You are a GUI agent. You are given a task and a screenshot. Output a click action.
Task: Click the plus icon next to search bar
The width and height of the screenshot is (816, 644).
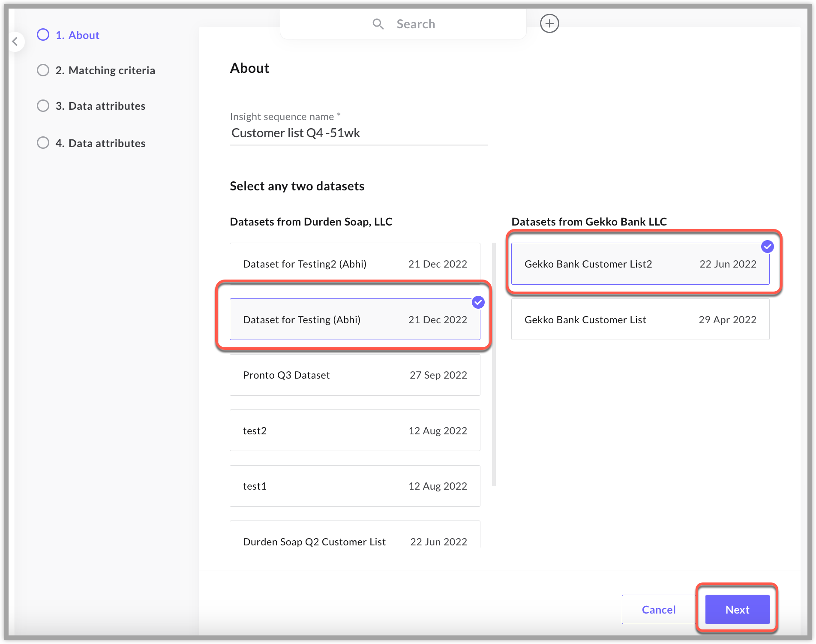pyautogui.click(x=549, y=24)
